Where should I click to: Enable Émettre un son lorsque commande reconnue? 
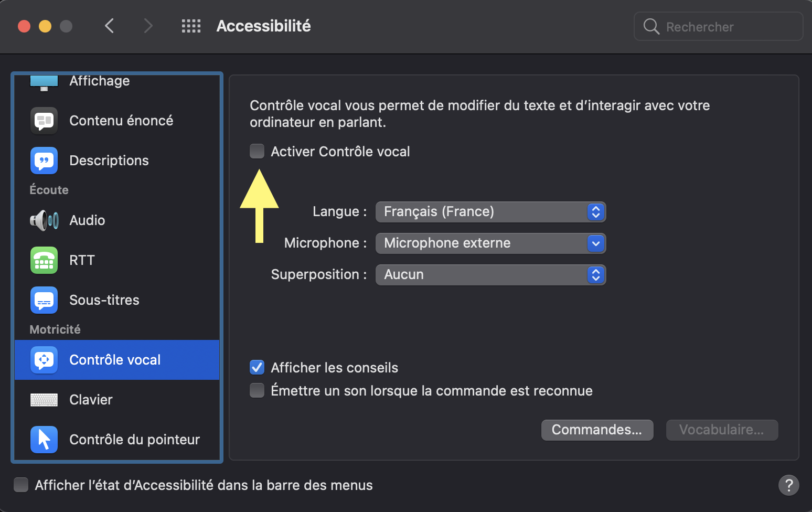click(257, 391)
